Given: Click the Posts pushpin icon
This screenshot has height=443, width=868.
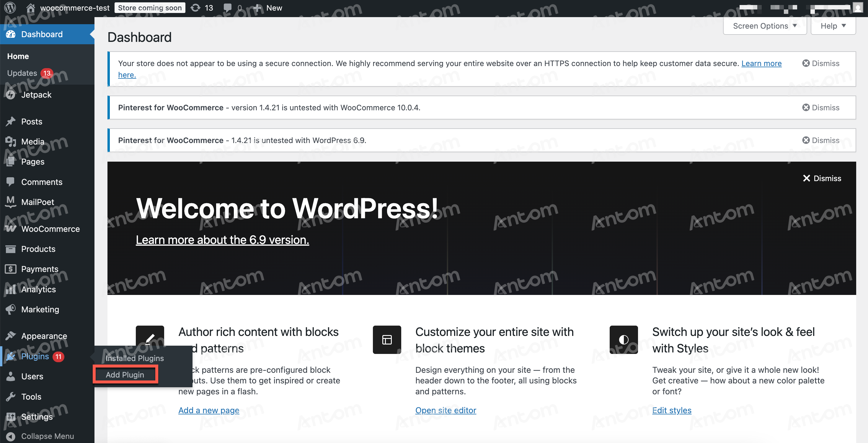Looking at the screenshot, I should (x=11, y=122).
